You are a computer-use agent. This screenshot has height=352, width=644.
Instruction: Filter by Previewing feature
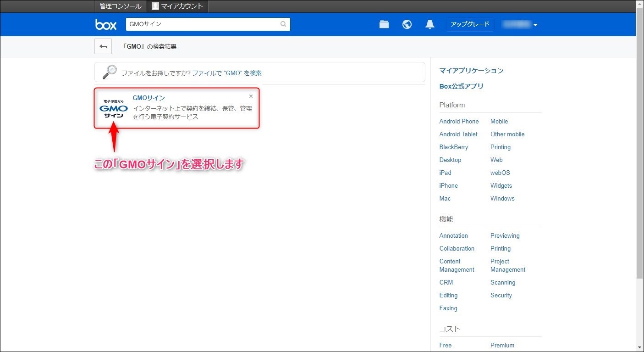pos(505,235)
